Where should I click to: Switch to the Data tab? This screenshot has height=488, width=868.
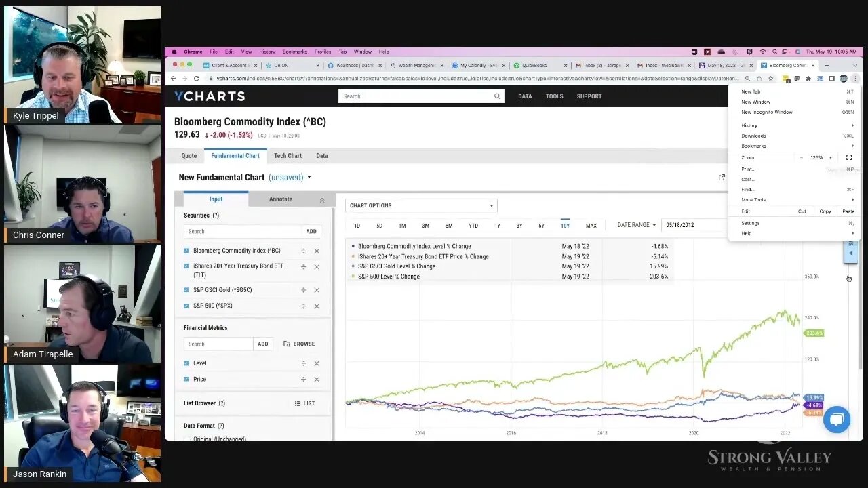point(322,156)
